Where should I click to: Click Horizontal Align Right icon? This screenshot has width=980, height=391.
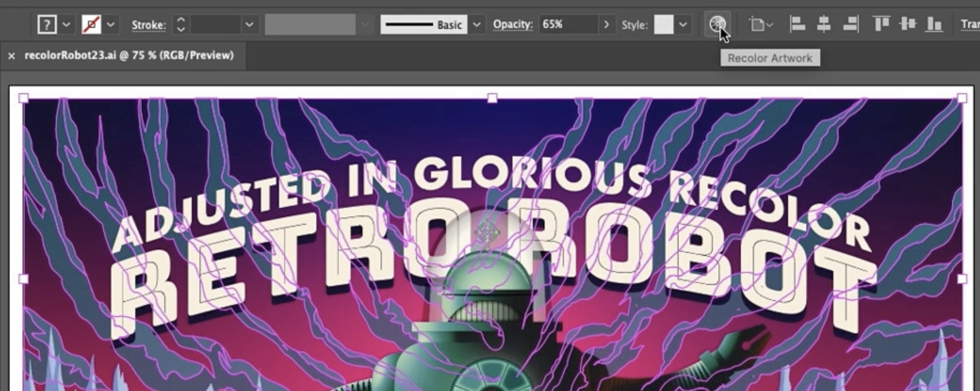pyautogui.click(x=851, y=24)
